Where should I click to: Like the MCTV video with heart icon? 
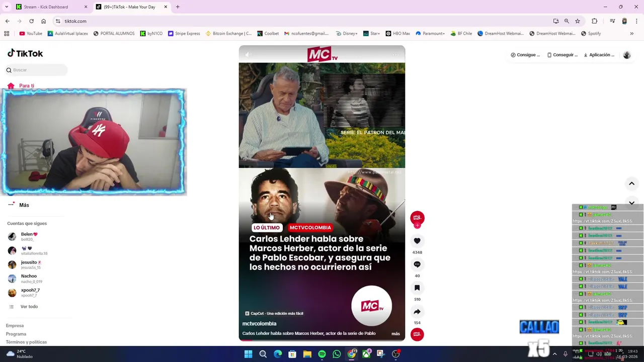point(417,241)
